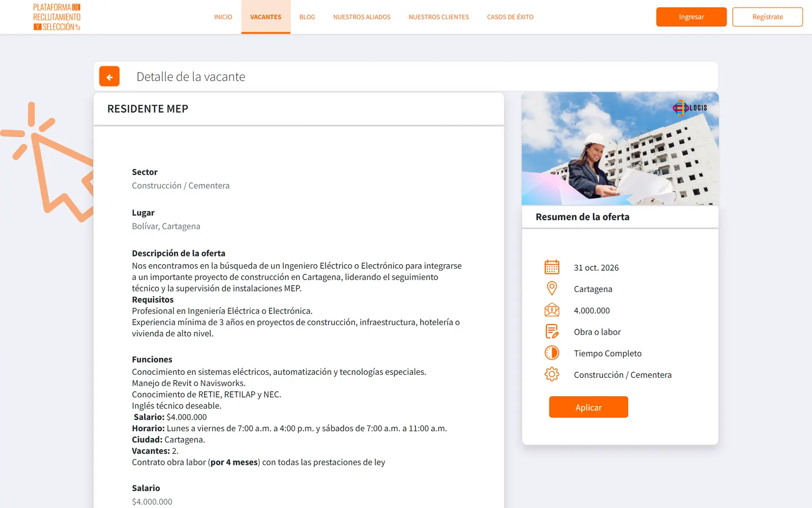Click the Logis company logo on image
The height and width of the screenshot is (508, 812).
click(690, 108)
